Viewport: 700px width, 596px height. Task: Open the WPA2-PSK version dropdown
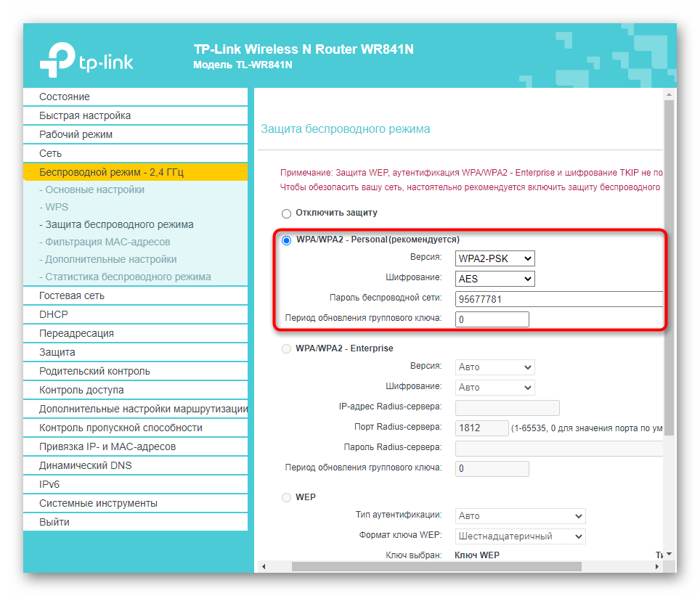495,258
